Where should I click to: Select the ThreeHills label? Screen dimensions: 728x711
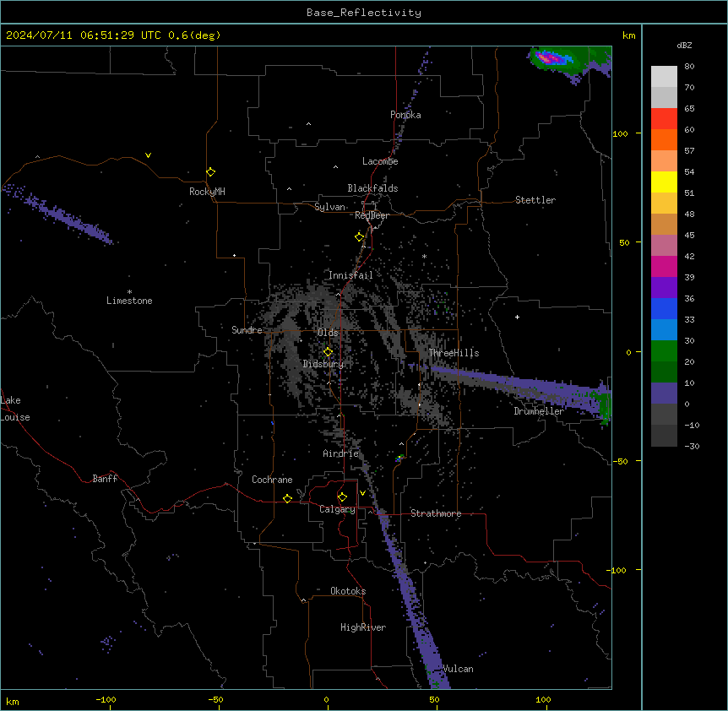tap(454, 353)
